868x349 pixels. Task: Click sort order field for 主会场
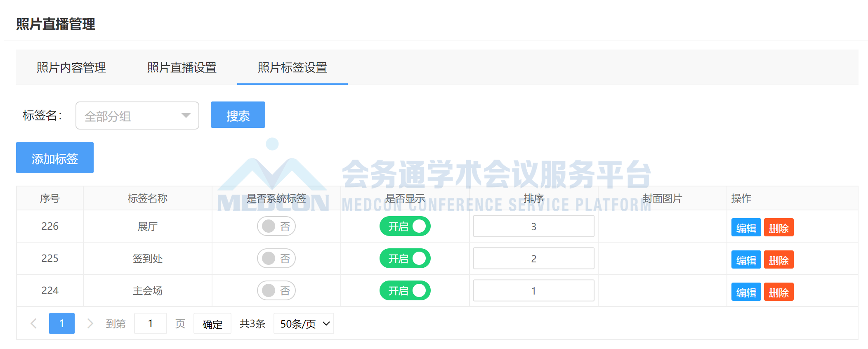534,290
